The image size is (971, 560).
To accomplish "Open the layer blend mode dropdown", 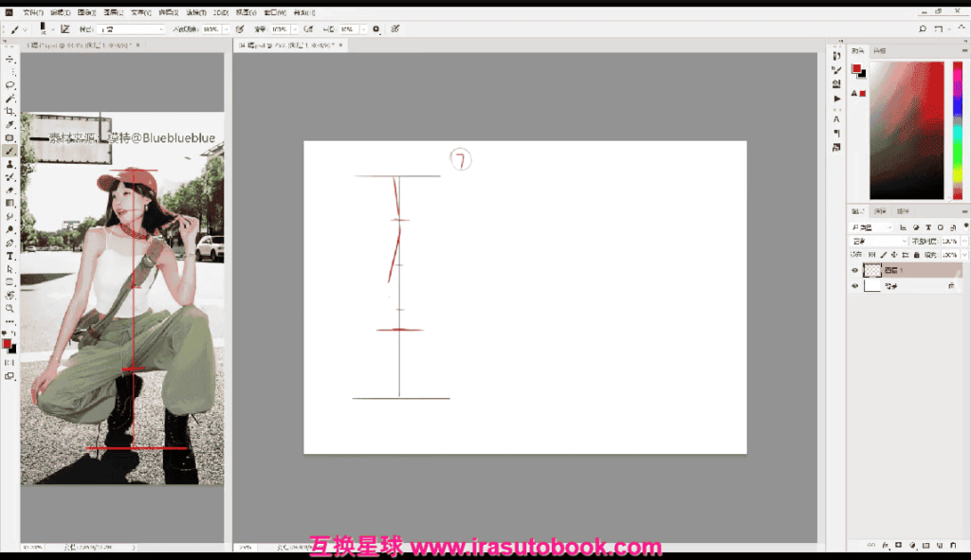I will 879,241.
